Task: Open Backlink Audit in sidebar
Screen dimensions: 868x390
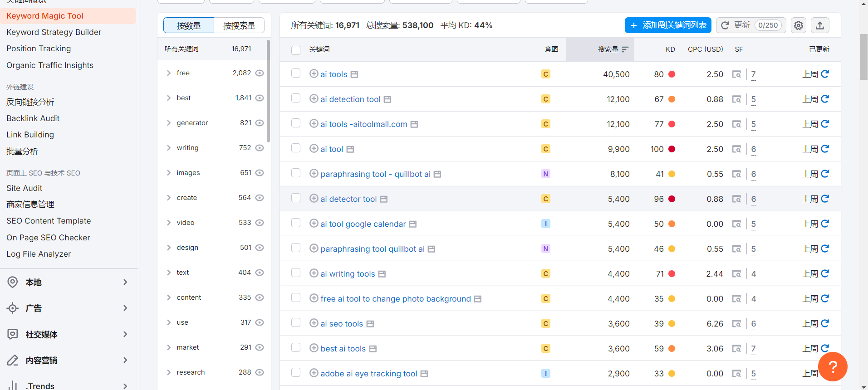Action: coord(33,118)
